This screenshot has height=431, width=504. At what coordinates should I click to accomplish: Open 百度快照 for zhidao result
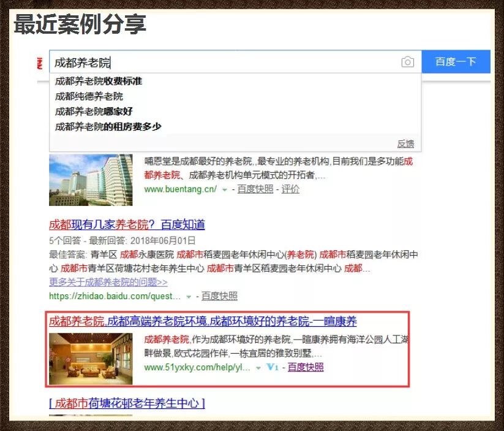219,296
